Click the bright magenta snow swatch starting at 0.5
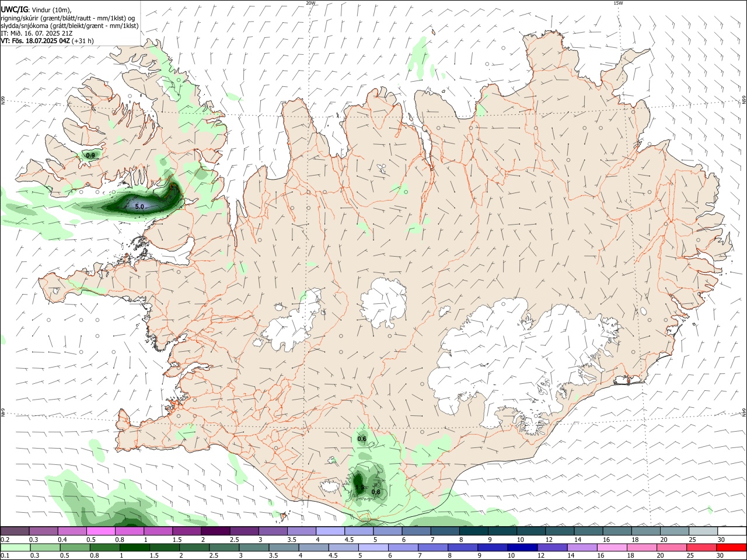Viewport: 747px width, 560px height. (x=100, y=531)
